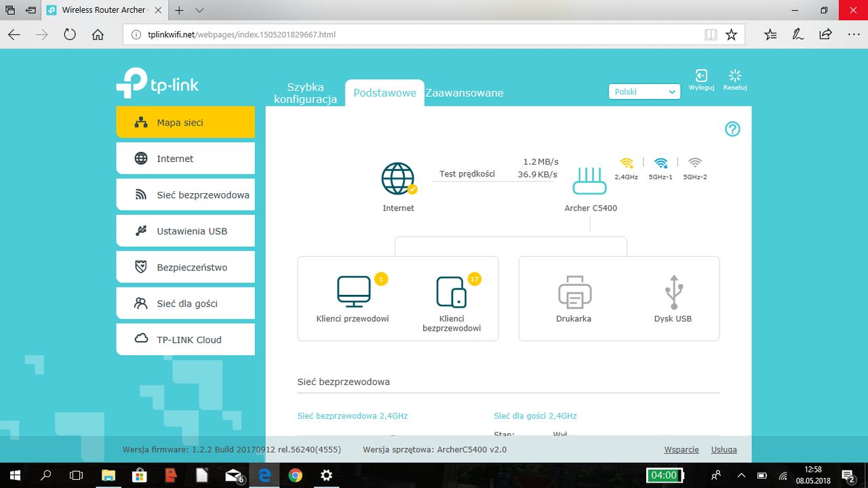Switch to the Podstawowe tab

[384, 93]
